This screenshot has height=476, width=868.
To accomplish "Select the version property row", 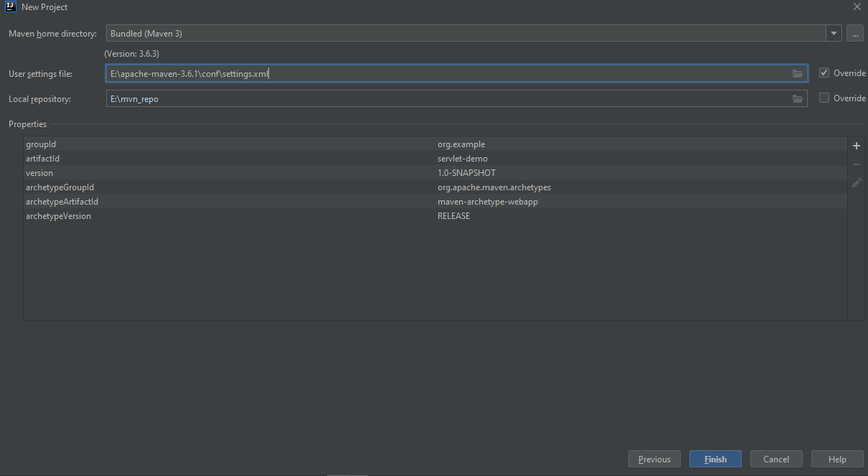I will 435,173.
